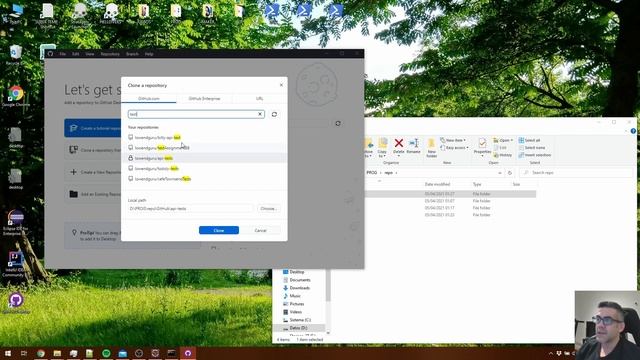Open the Open dropdown in Explorer ribbon
Screen dimensions: 640x360
503,140
